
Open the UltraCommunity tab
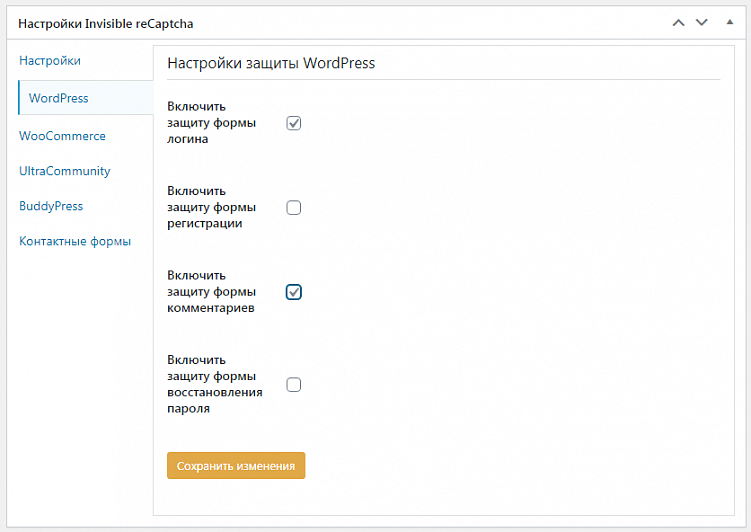(x=65, y=171)
